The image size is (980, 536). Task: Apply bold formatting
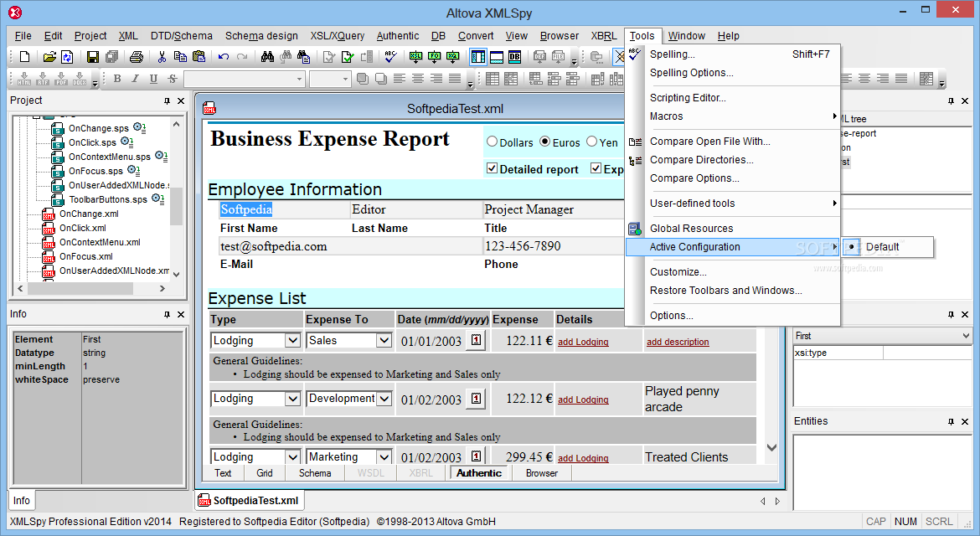point(117,79)
